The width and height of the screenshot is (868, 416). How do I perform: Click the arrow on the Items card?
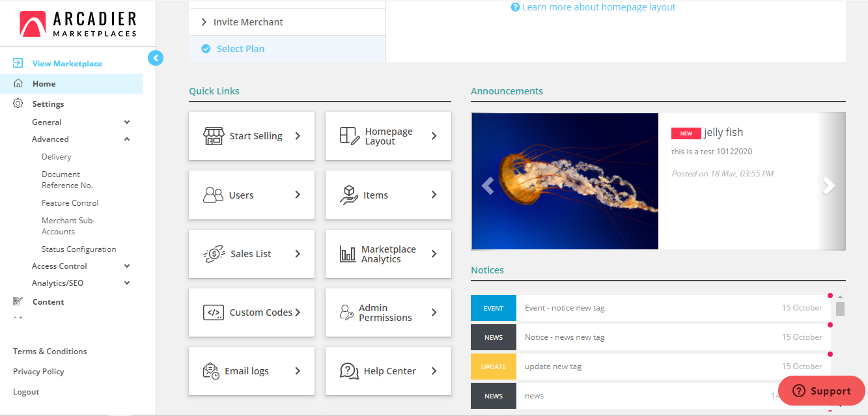pyautogui.click(x=434, y=195)
